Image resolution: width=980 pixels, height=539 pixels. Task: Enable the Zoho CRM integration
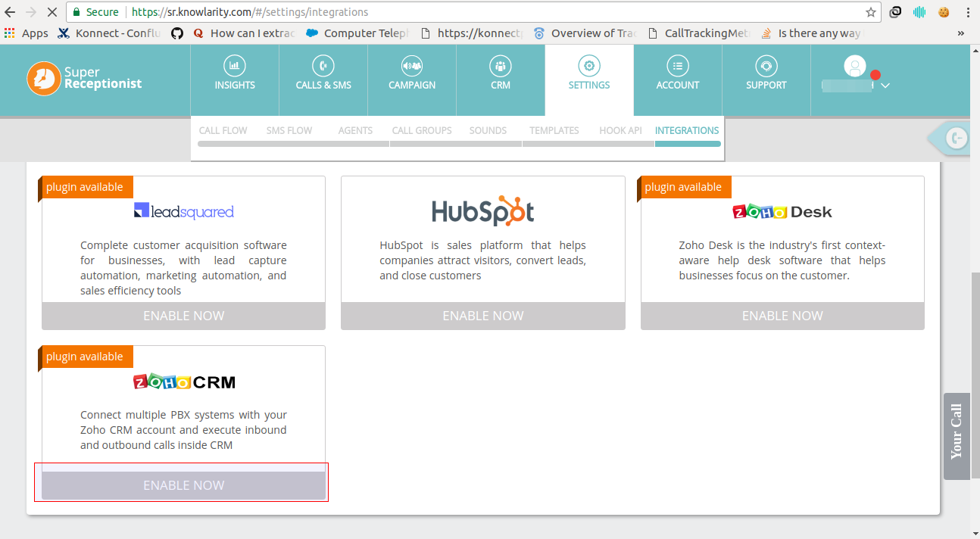click(x=183, y=485)
